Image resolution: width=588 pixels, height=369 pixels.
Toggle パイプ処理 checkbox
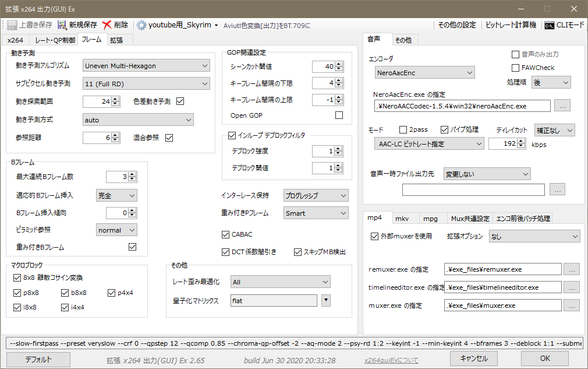(x=444, y=129)
